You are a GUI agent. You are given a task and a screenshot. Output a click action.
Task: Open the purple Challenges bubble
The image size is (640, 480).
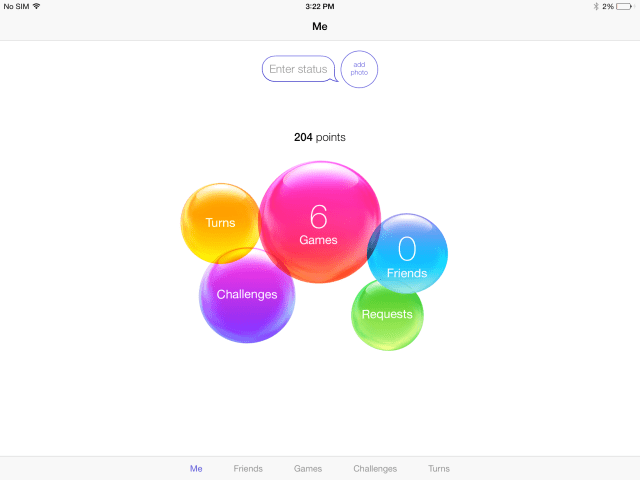(247, 295)
